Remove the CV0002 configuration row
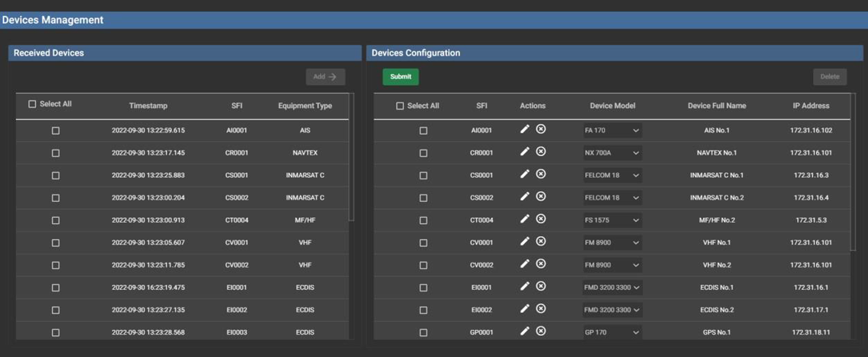The width and height of the screenshot is (868, 357). pyautogui.click(x=541, y=264)
